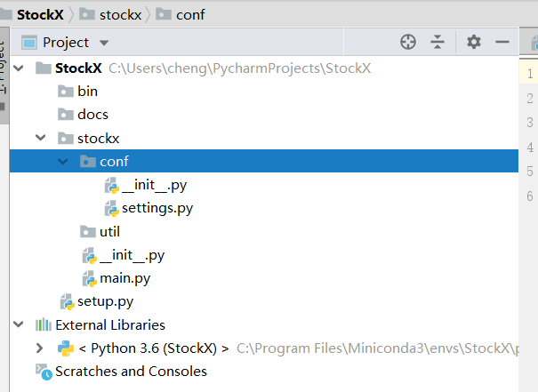
Task: Click the Scratches and Consoles icon
Action: (x=43, y=372)
